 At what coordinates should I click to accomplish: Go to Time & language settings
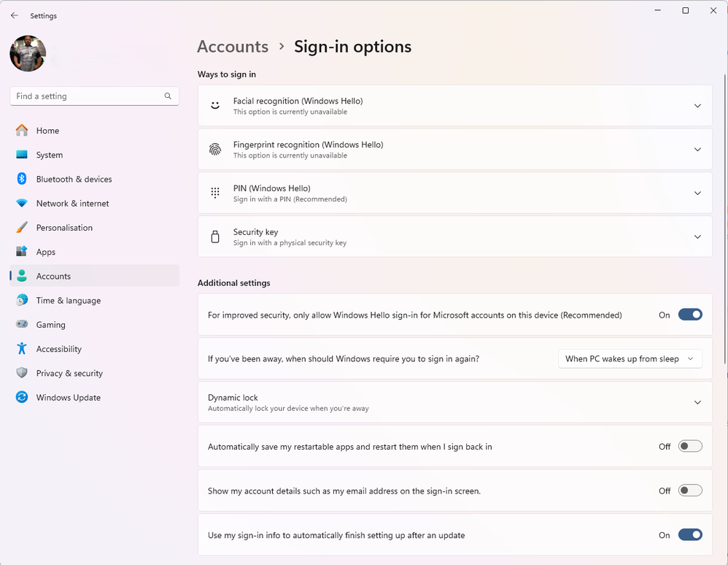(x=68, y=301)
